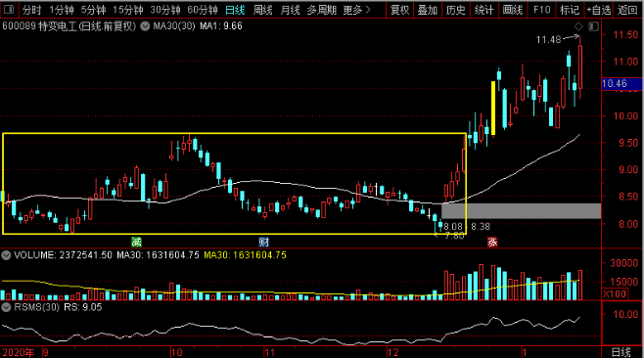Toggle 叠加 overlay mode
Image resolution: width=644 pixels, height=358 pixels.
(428, 10)
